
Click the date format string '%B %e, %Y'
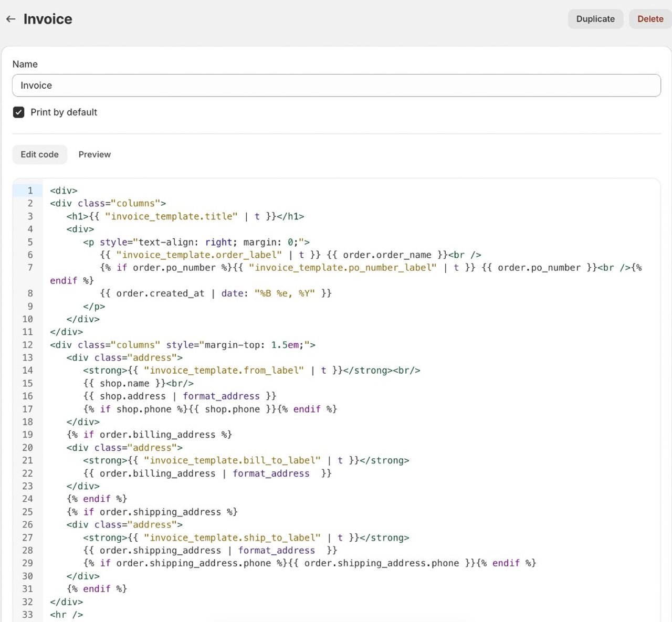285,293
